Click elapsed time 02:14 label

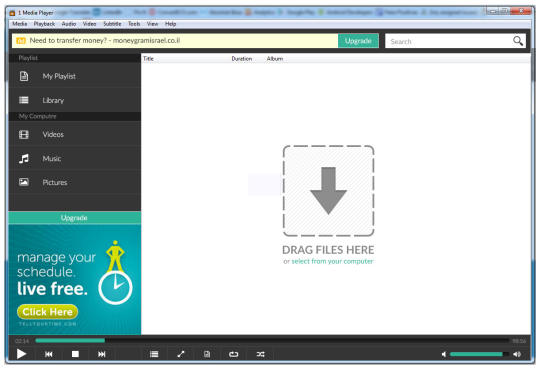pos(22,341)
